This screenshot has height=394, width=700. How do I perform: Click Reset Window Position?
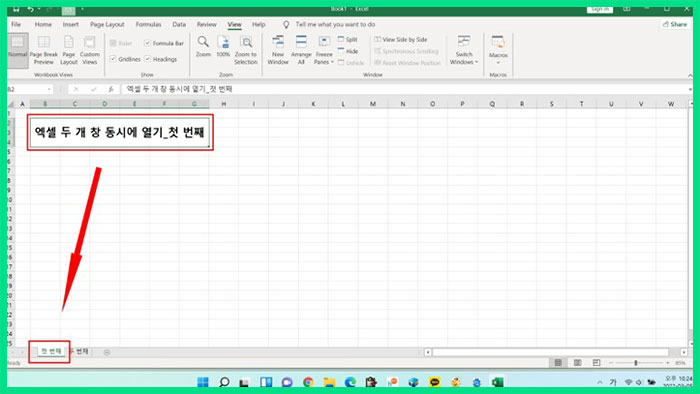(407, 63)
